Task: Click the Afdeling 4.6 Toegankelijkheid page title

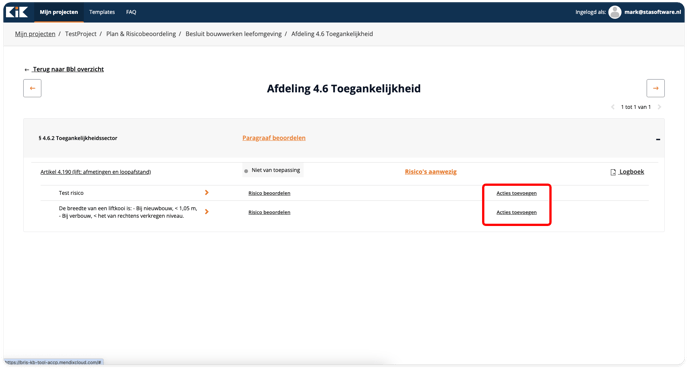Action: coord(344,89)
